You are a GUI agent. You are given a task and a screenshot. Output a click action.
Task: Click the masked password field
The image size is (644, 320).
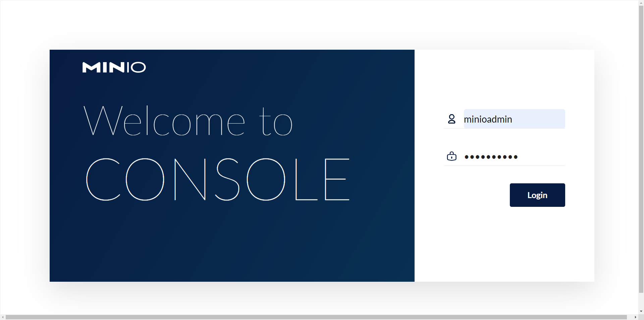[514, 156]
